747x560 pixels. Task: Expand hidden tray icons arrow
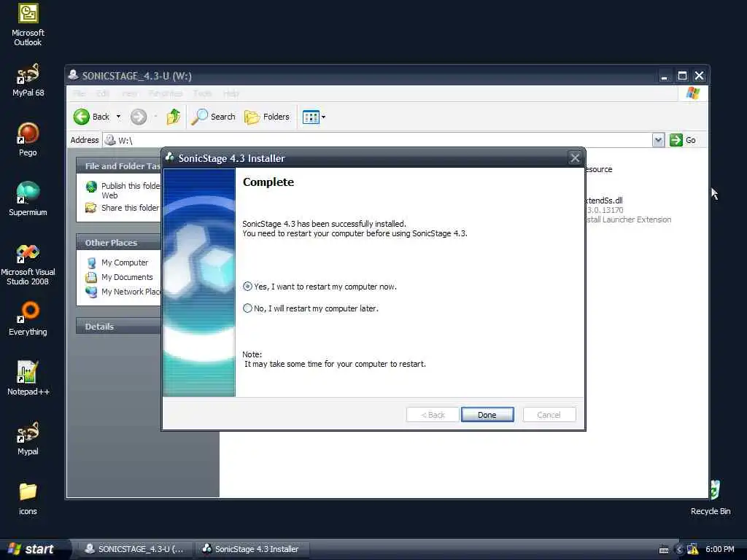(679, 550)
